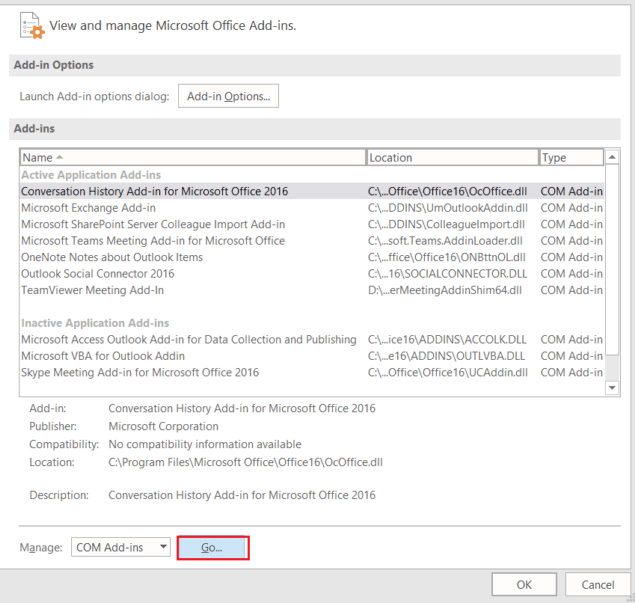Select Microsoft Access Outlook Add-in for Data Collection
This screenshot has width=635, height=603.
312,339
